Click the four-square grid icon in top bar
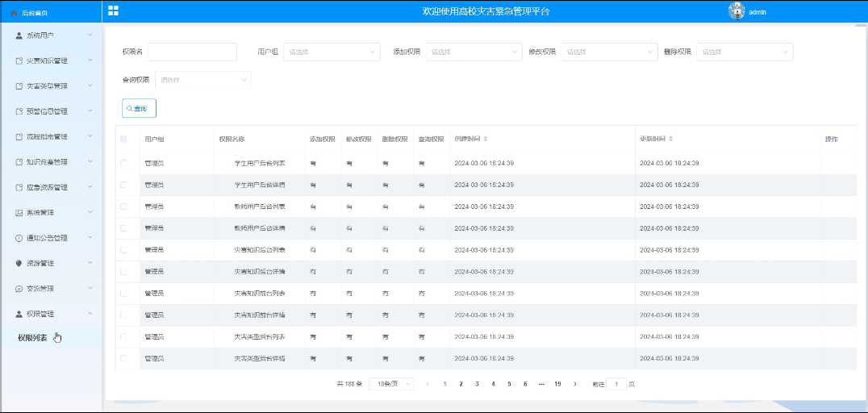Screen dimensions: 868x413 click(x=113, y=10)
